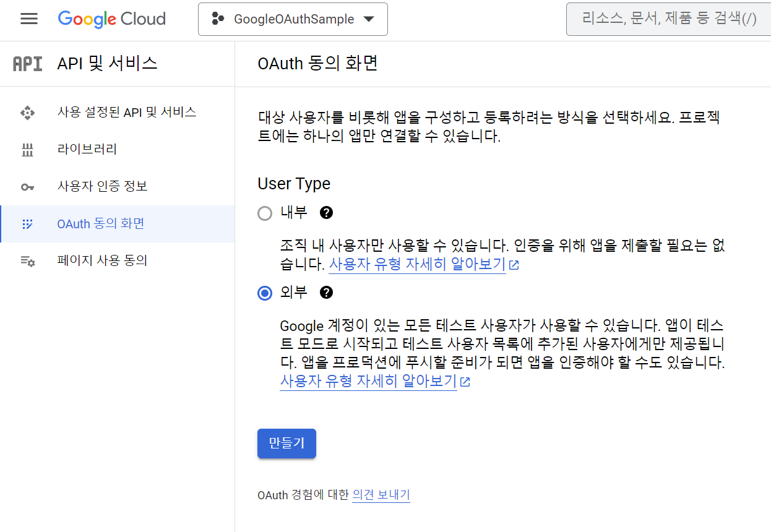Screen dimensions: 771x532
Task: Select 'OAuth 동의 화면' in the sidebar
Action: pos(118,223)
